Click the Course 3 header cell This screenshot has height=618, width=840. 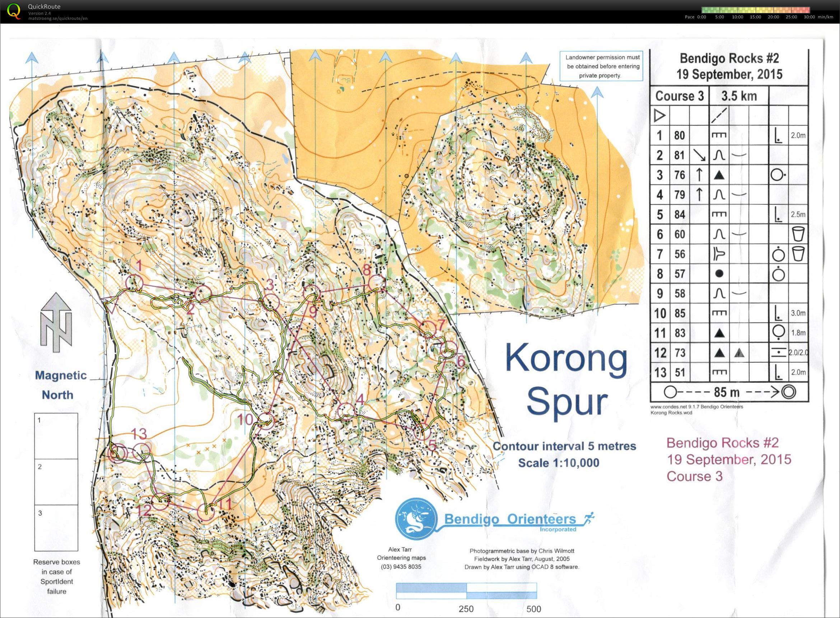click(679, 96)
